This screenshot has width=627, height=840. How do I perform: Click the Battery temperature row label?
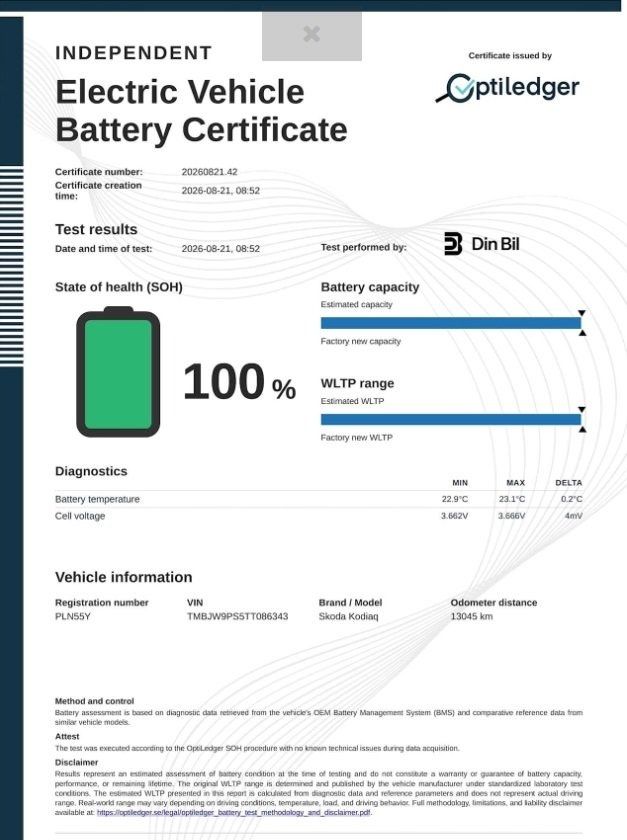(97, 499)
